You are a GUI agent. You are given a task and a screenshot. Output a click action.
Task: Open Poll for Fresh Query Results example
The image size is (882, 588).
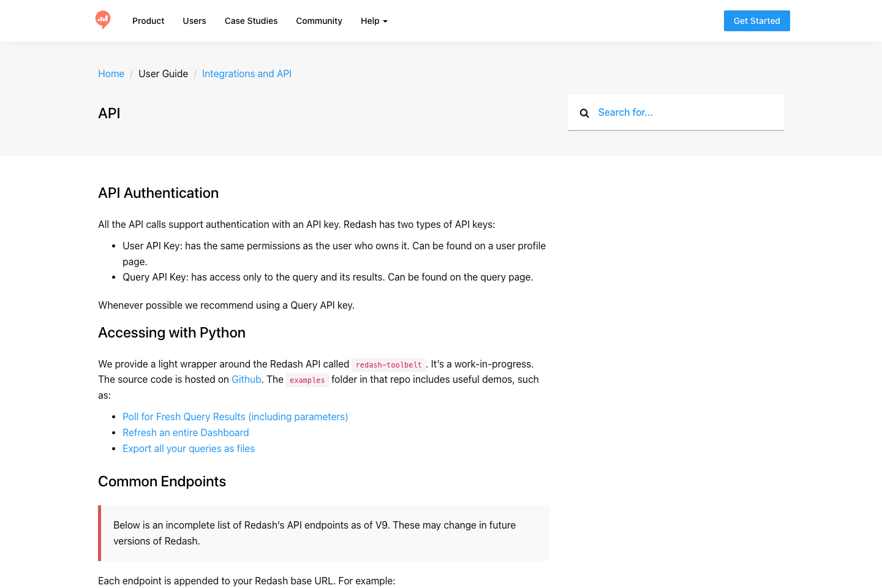[235, 417]
